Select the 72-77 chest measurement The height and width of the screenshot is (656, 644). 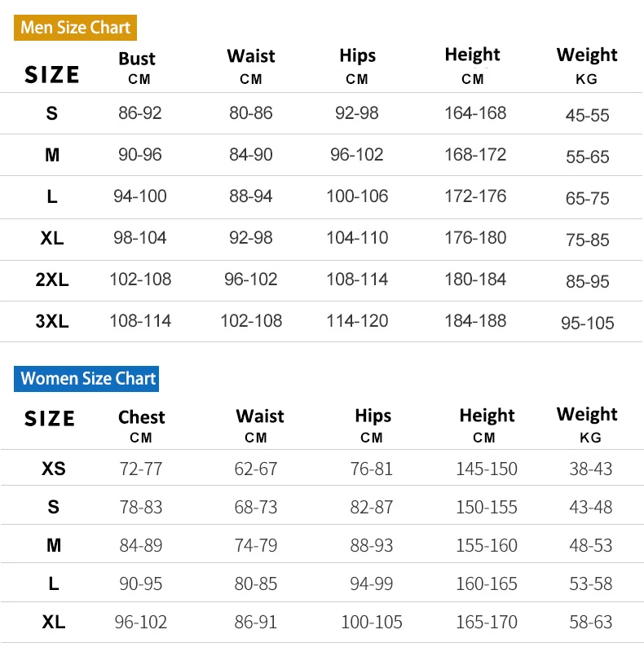[x=141, y=469]
